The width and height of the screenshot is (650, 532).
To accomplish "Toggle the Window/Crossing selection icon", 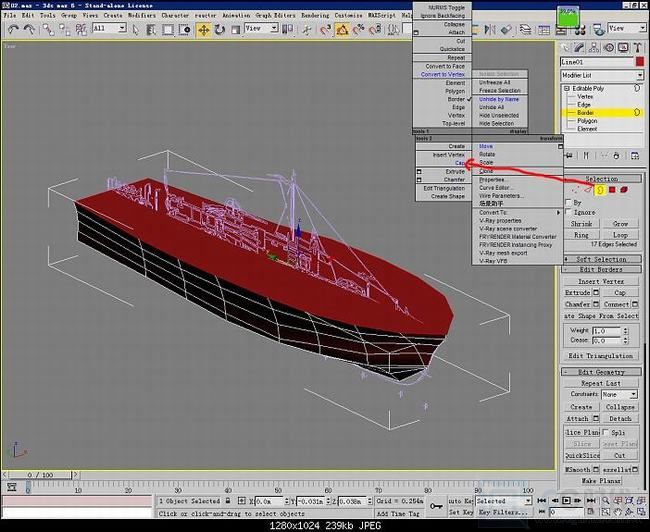I will coord(184,29).
